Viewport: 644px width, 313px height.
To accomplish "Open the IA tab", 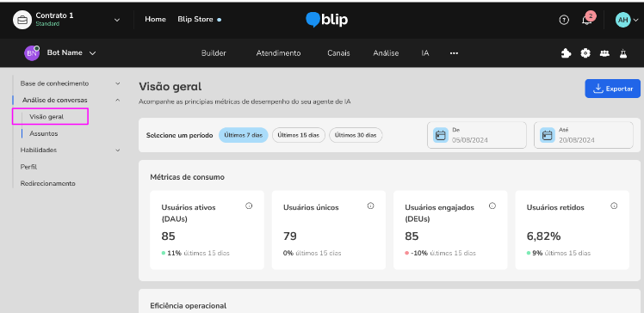I will tap(425, 53).
